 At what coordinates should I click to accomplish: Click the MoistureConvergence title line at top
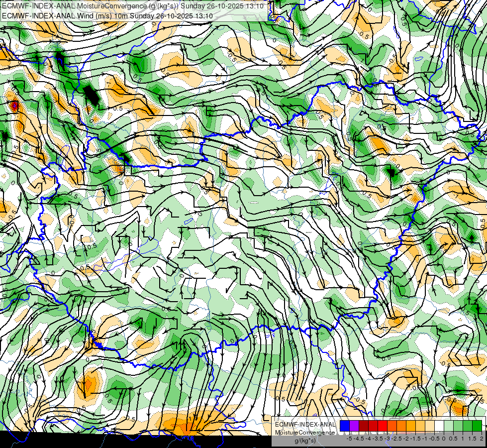(x=133, y=6)
